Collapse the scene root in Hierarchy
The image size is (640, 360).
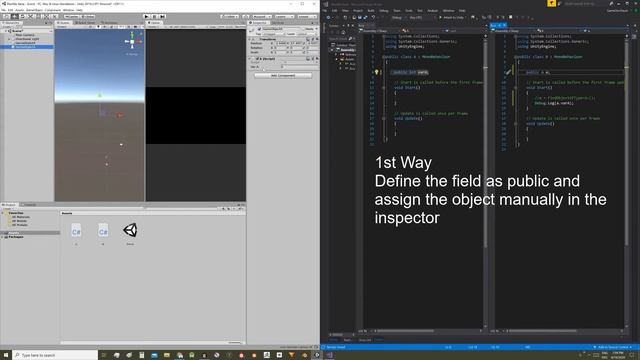[x=6, y=31]
